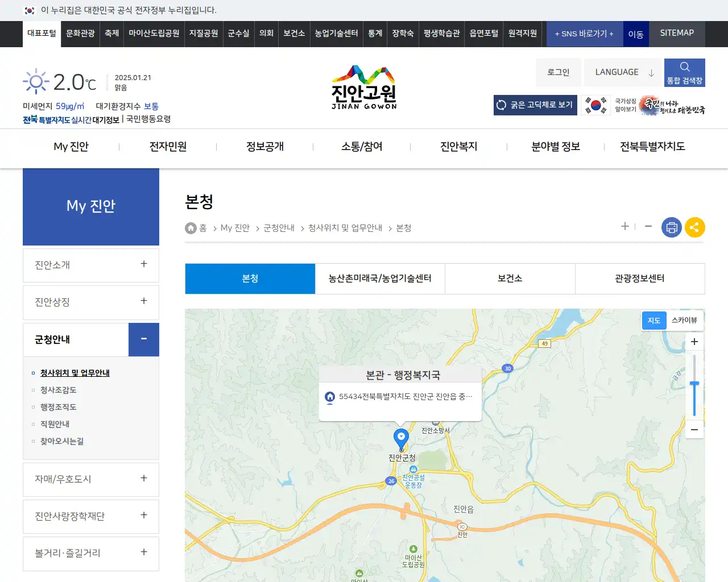This screenshot has height=582, width=728.
Task: Click the map zoom-in plus control
Action: pos(694,342)
